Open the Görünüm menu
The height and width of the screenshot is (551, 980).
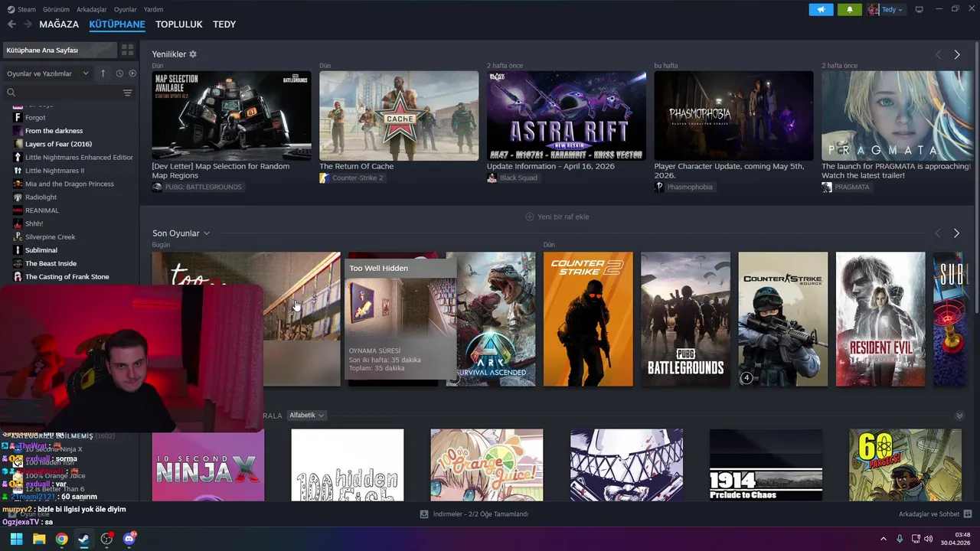click(x=56, y=9)
